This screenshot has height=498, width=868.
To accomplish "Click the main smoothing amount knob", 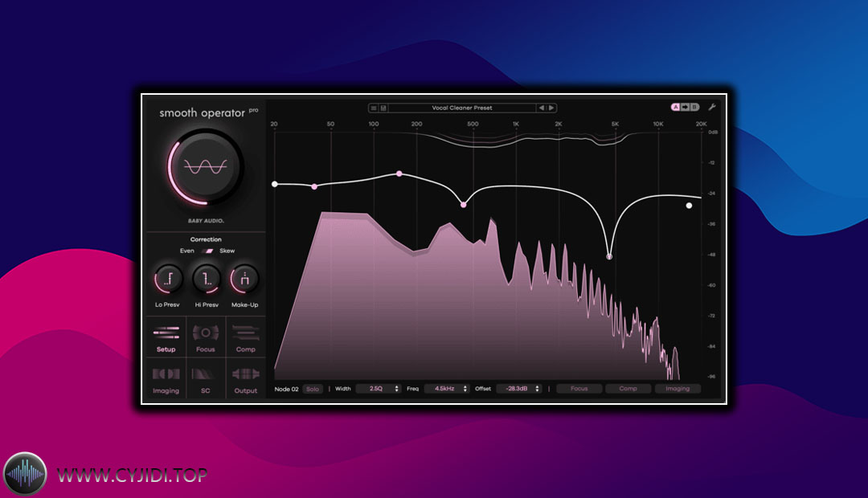I will pos(206,166).
